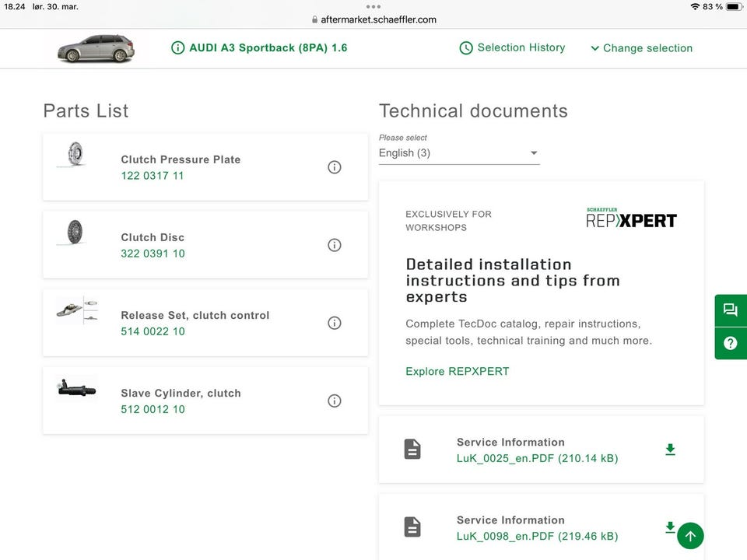This screenshot has width=747, height=560.
Task: Open info for Clutch Pressure Plate
Action: [x=335, y=167]
